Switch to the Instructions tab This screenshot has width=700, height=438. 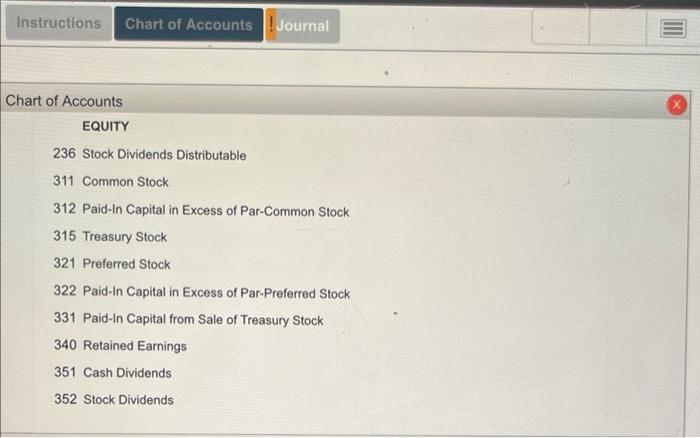coord(58,23)
